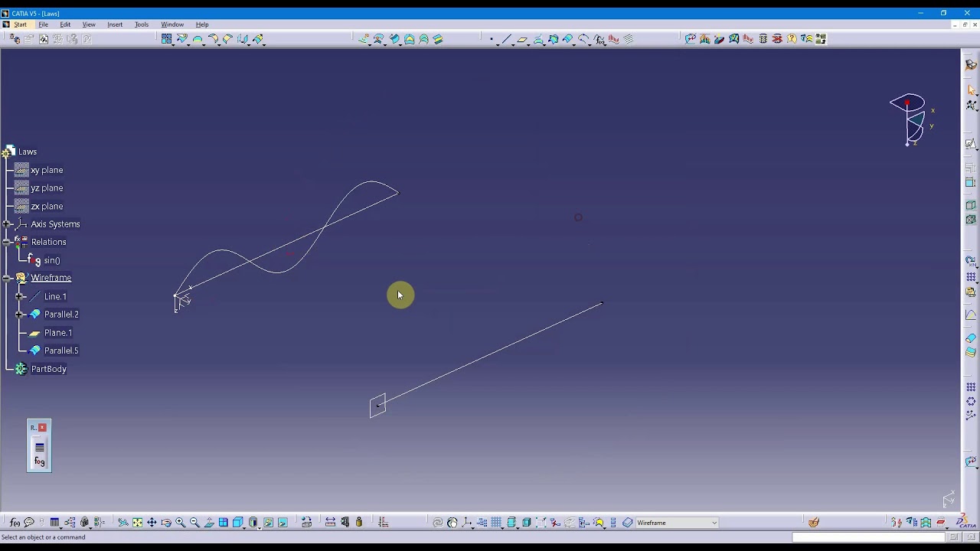
Task: Open the Insert menu
Action: pos(115,24)
